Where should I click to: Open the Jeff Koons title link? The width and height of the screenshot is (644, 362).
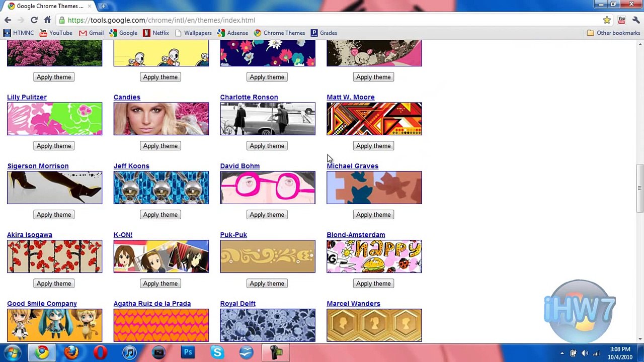click(x=131, y=166)
